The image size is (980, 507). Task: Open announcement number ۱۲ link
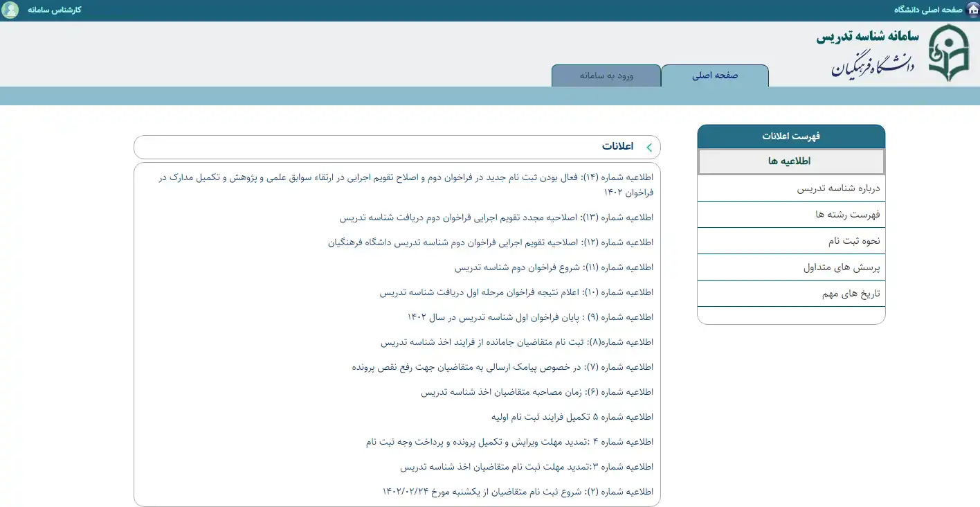pos(491,242)
